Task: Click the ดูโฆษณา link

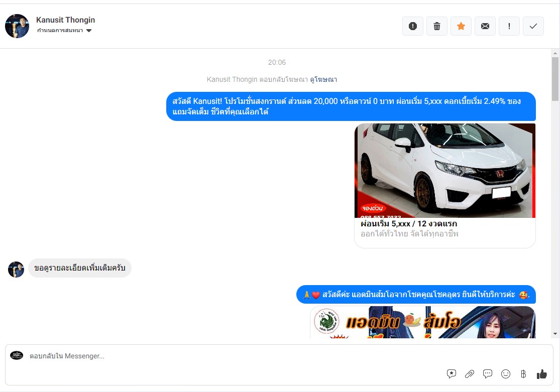Action: [323, 79]
